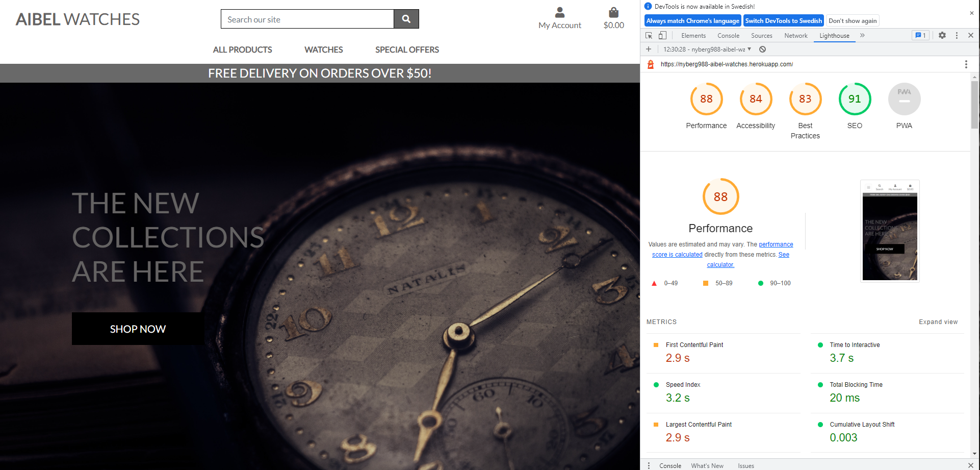
Task: Click the clear Lighthouse reports icon
Action: point(762,49)
